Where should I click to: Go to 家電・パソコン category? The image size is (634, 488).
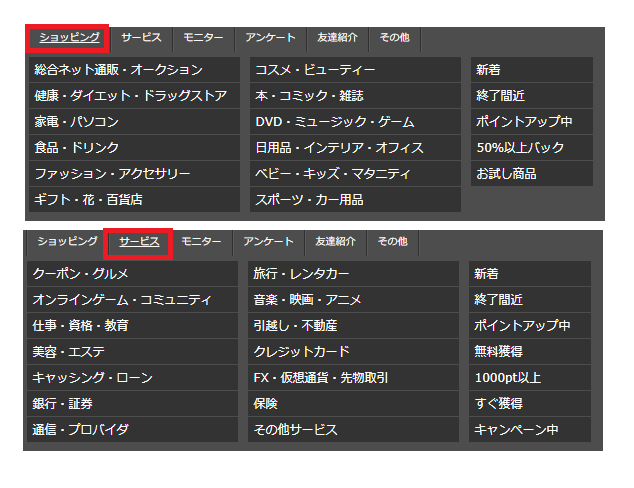click(134, 122)
